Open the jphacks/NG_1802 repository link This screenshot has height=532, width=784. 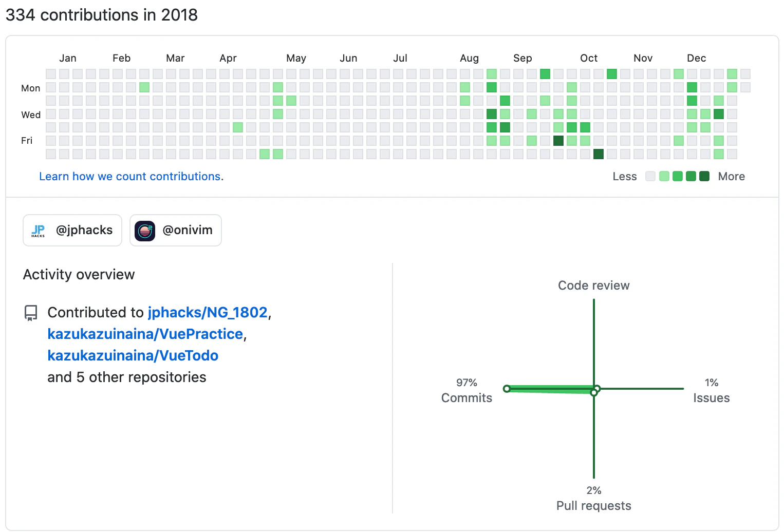point(208,312)
